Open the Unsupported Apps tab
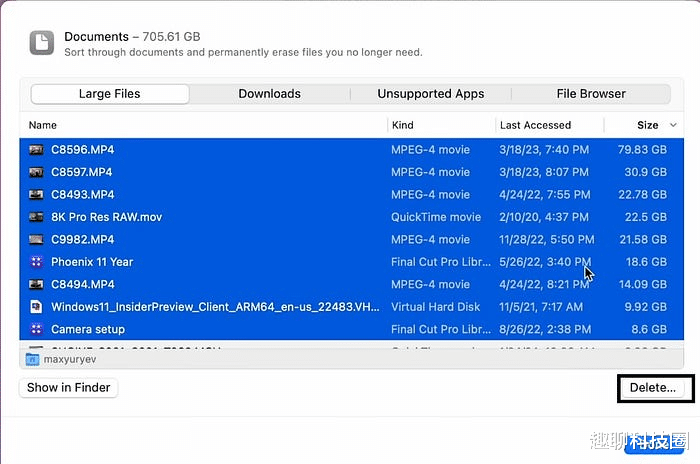700x464 pixels. (x=431, y=94)
